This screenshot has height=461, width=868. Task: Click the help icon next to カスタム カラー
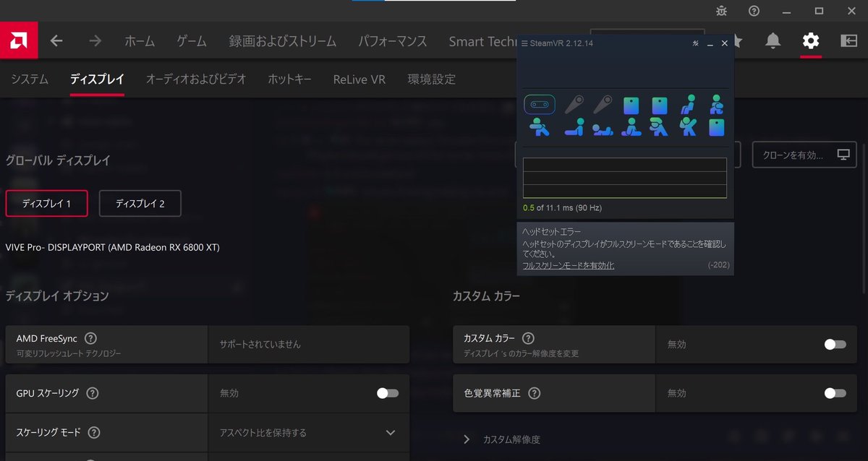[x=528, y=338]
